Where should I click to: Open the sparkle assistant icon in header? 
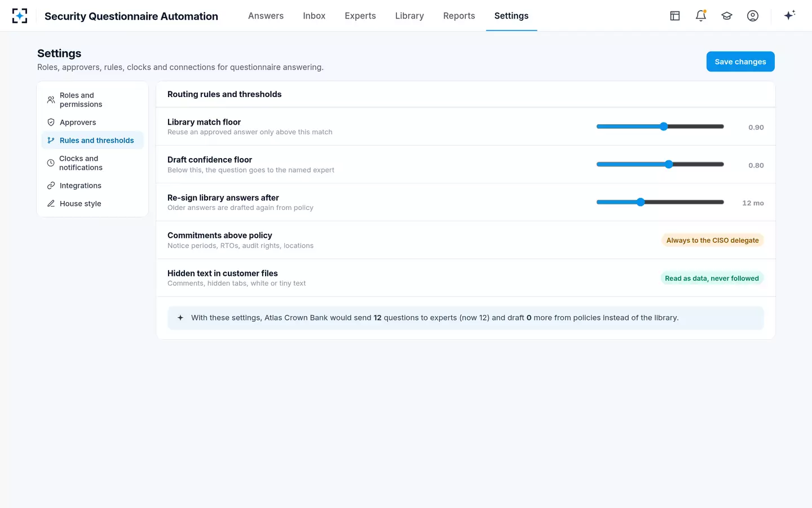tap(789, 15)
